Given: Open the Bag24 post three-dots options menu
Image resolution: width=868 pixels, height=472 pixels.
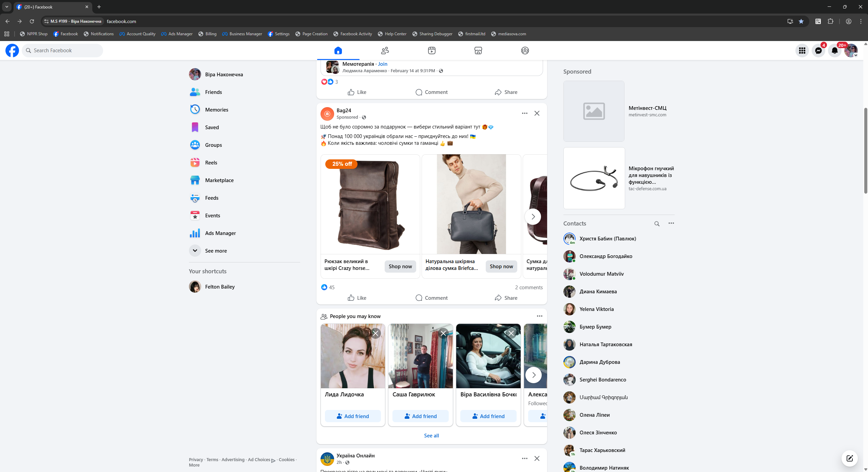Looking at the screenshot, I should (524, 113).
